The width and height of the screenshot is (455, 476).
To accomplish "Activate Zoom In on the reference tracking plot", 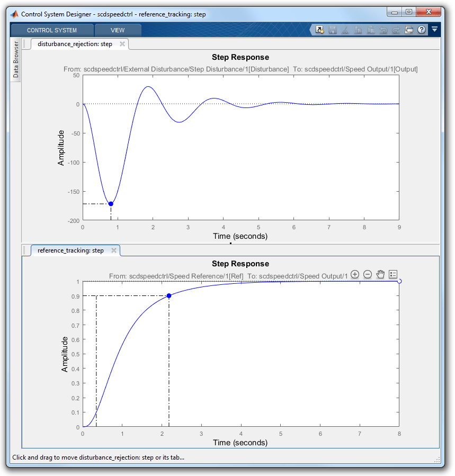I will point(355,274).
